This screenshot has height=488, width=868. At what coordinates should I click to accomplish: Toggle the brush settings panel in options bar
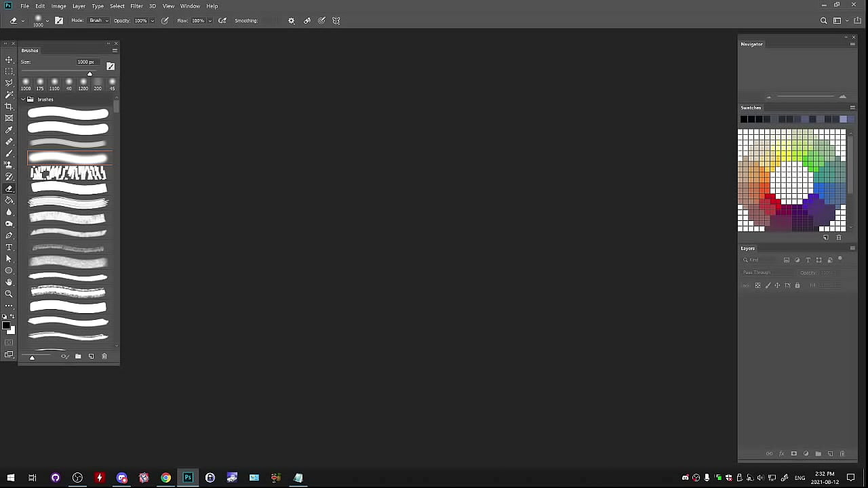pos(59,20)
